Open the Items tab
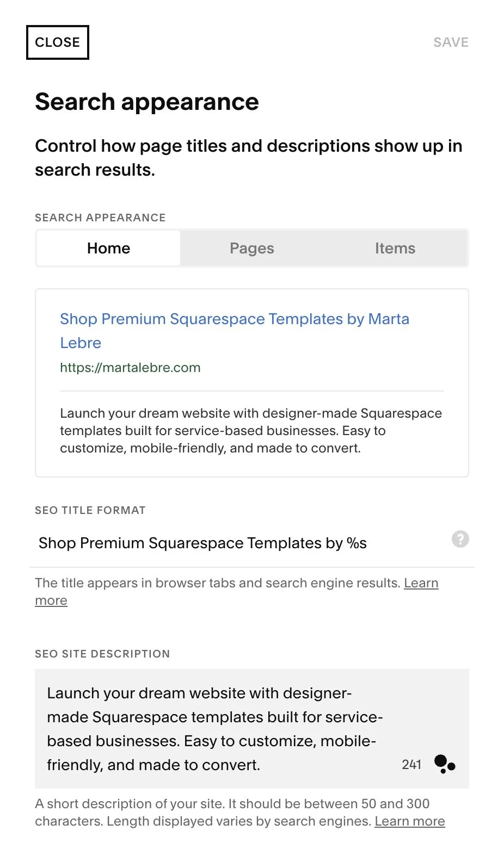Image resolution: width=504 pixels, height=868 pixels. pyautogui.click(x=395, y=249)
